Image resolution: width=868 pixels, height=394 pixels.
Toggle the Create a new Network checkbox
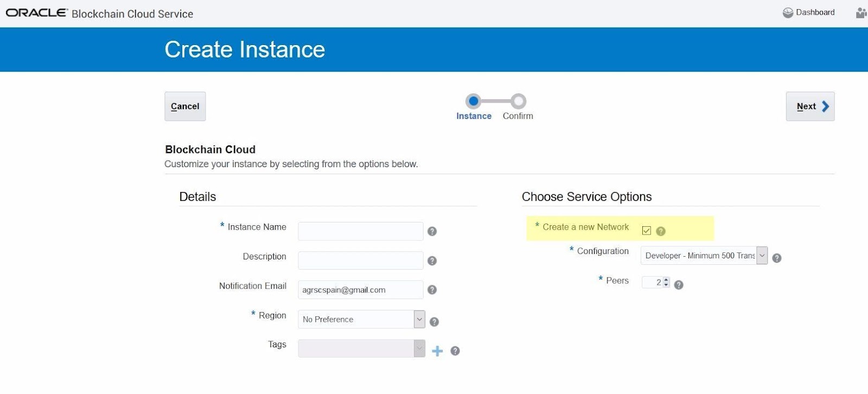tap(646, 231)
